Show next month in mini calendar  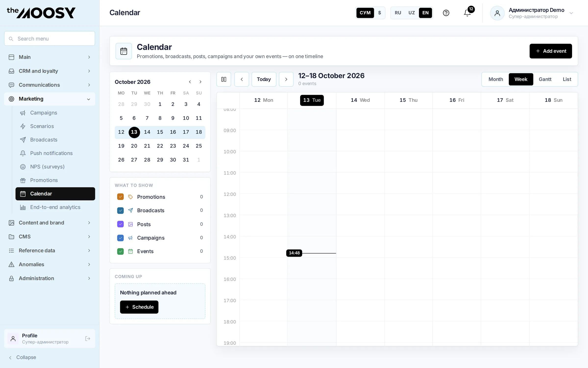pos(200,82)
